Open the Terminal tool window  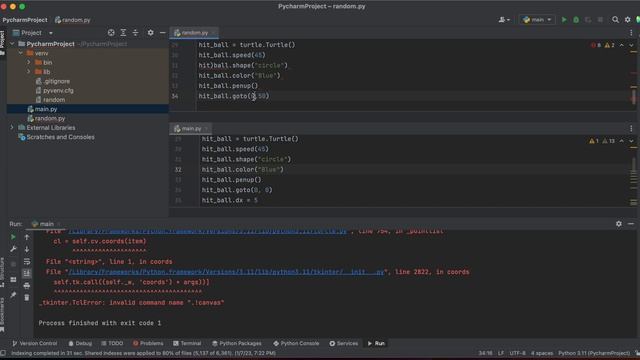(187, 343)
